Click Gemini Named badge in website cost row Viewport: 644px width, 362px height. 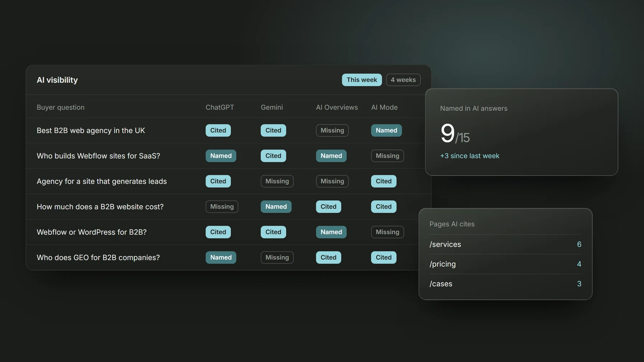pyautogui.click(x=276, y=207)
